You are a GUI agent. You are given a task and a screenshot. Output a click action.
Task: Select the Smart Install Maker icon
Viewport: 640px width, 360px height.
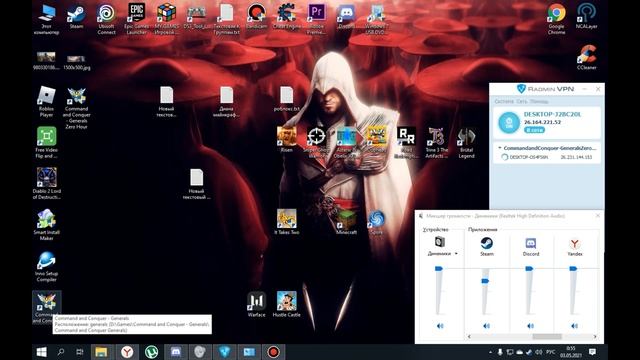tap(46, 224)
